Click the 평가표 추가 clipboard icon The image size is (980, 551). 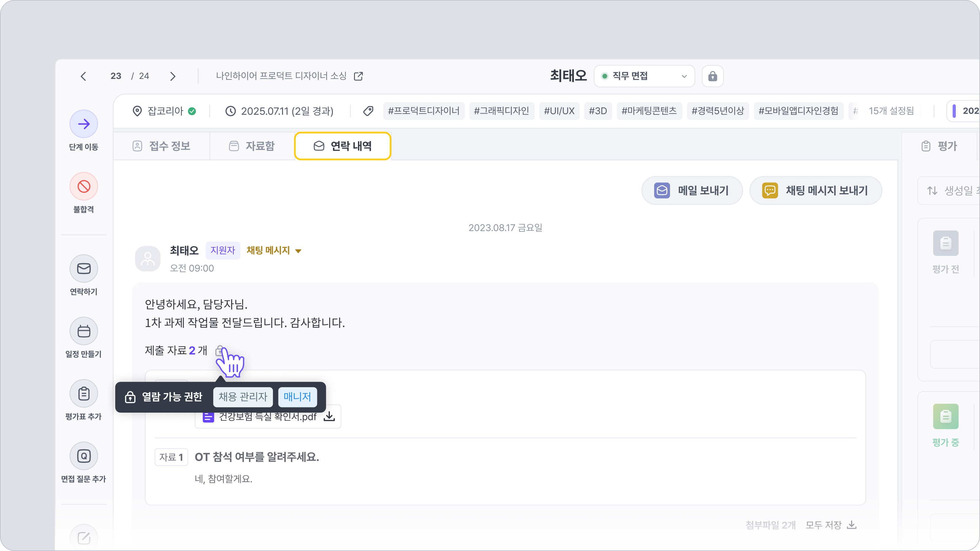pos(84,394)
